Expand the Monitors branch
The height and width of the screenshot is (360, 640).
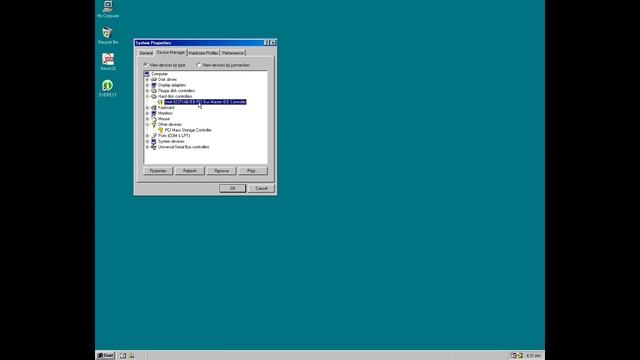point(147,113)
